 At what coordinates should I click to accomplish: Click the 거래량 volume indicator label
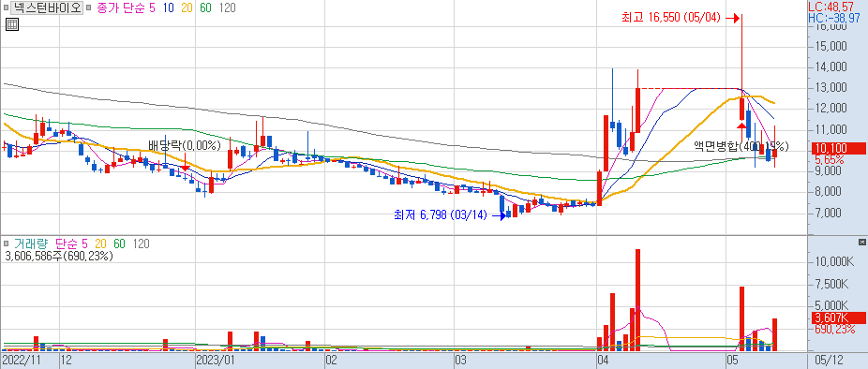(31, 244)
